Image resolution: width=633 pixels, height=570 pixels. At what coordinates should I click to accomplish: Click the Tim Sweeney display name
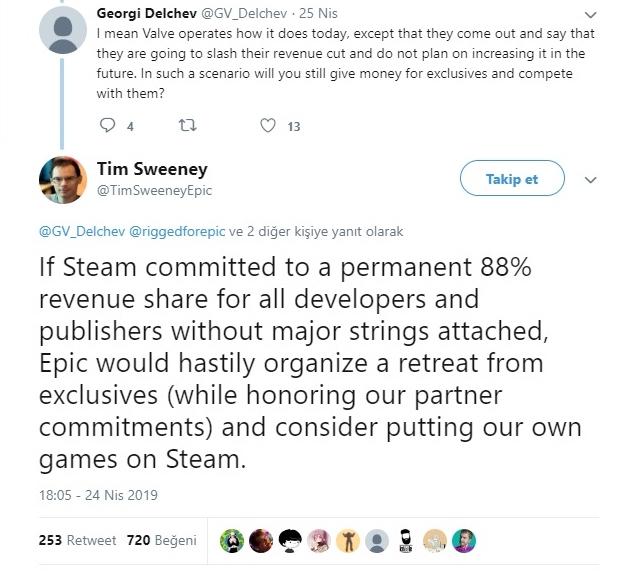click(152, 169)
